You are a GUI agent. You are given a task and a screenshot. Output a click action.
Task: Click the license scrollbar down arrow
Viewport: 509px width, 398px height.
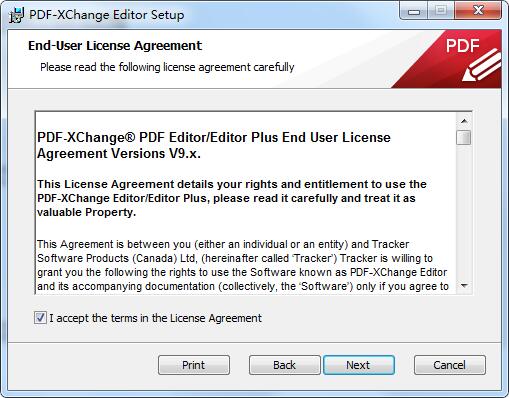pyautogui.click(x=464, y=286)
